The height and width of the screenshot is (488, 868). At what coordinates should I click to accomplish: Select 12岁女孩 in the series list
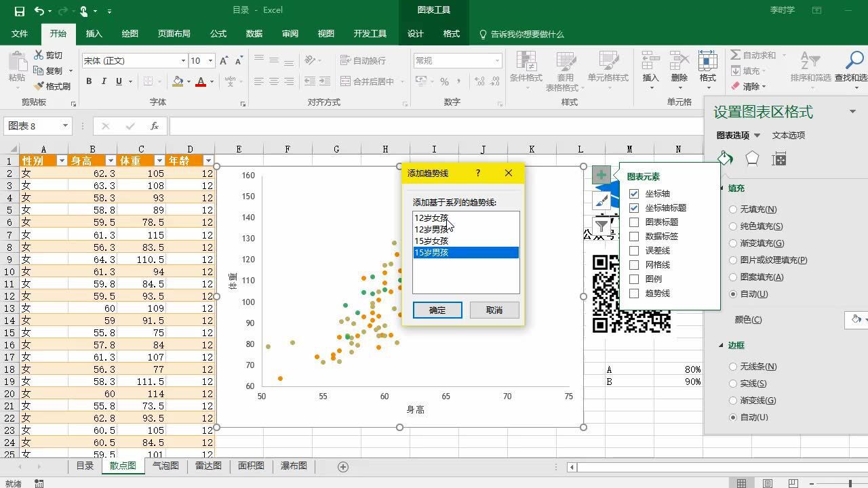pos(466,218)
